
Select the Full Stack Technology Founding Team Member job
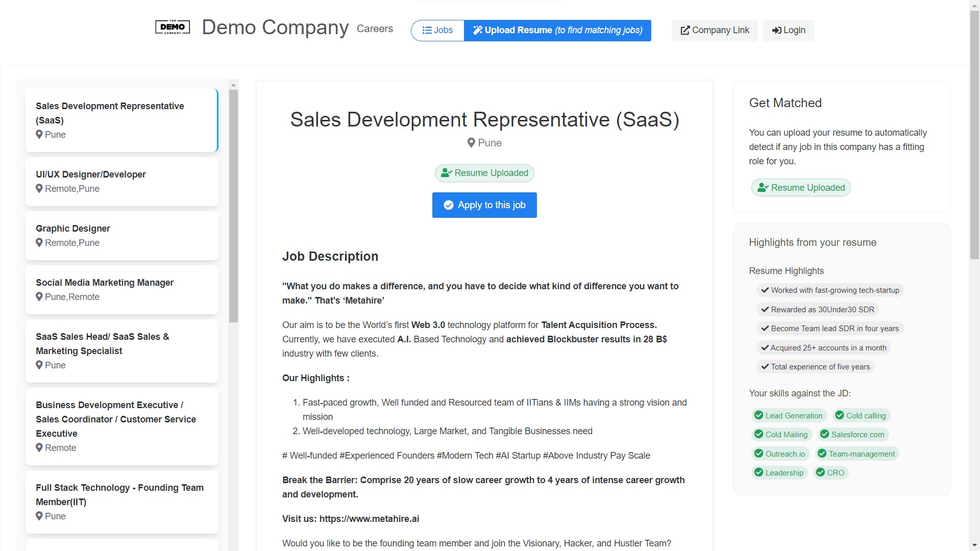click(x=121, y=502)
